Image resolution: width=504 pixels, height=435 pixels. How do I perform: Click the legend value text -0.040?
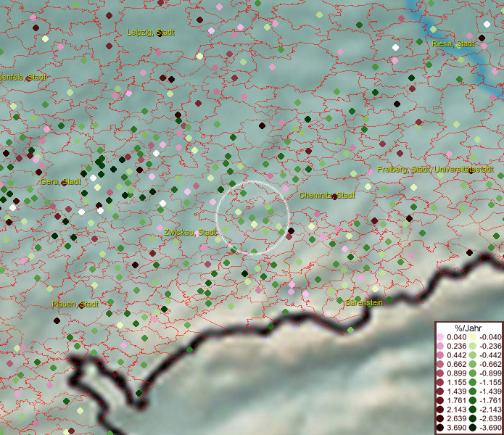(x=490, y=337)
